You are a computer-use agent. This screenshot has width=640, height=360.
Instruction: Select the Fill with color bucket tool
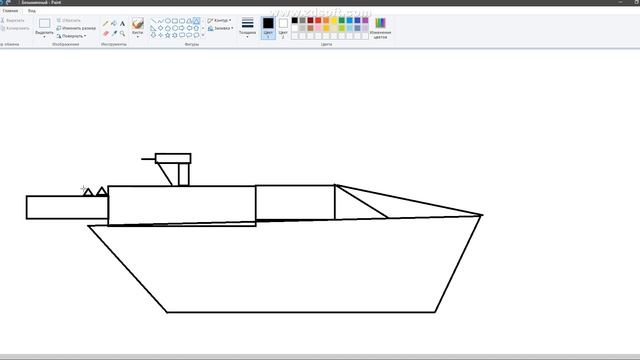[x=114, y=24]
